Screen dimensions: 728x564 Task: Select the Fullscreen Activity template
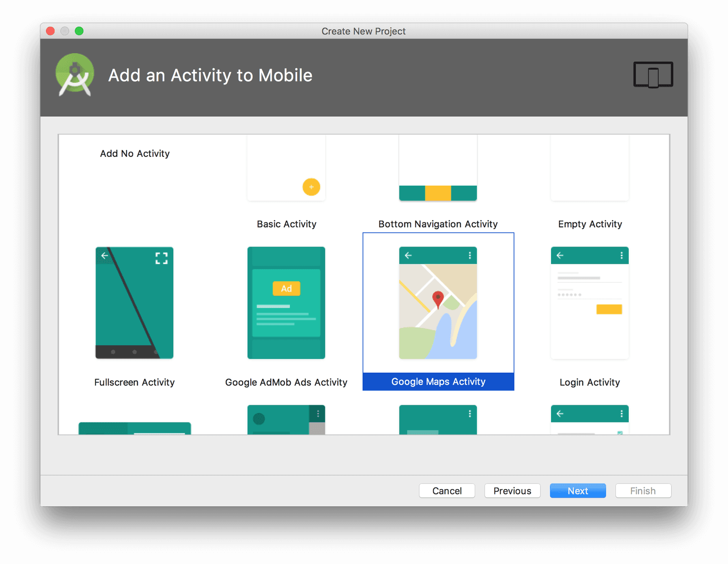134,302
